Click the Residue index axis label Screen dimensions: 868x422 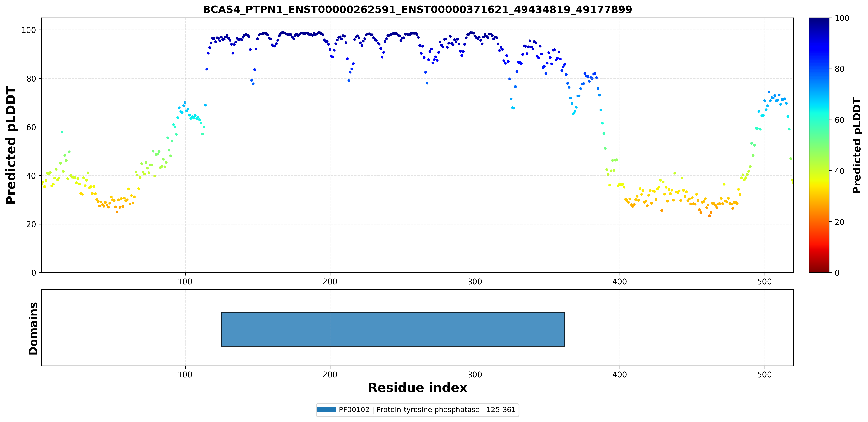point(418,388)
